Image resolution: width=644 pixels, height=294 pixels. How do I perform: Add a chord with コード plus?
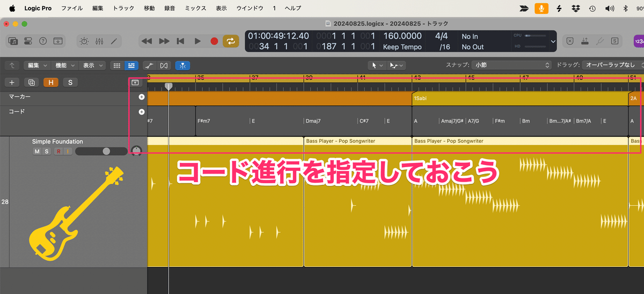pyautogui.click(x=142, y=112)
